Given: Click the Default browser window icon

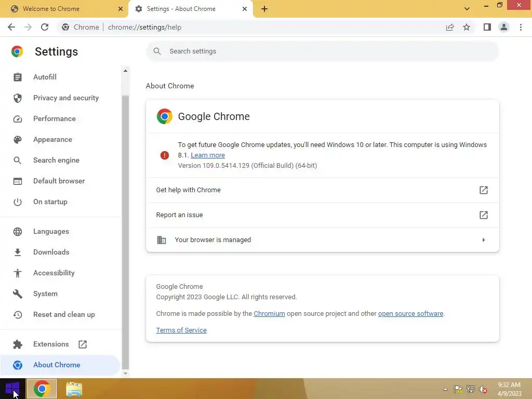Looking at the screenshot, I should 18,181.
